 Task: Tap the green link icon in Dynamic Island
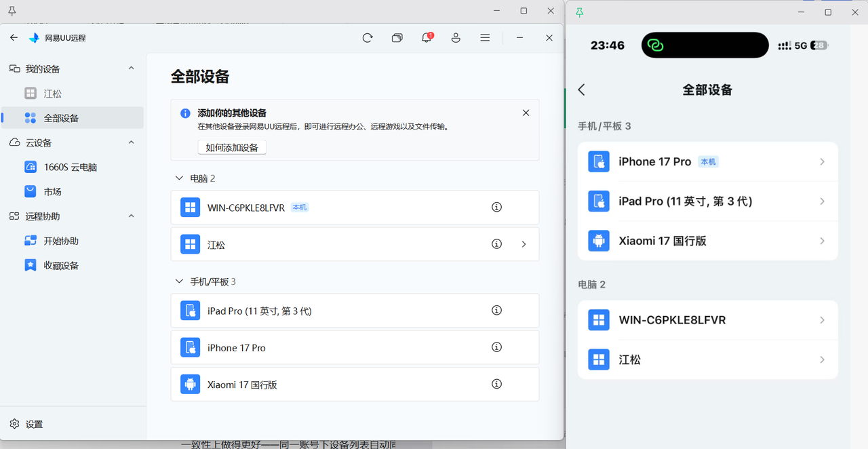click(x=655, y=45)
